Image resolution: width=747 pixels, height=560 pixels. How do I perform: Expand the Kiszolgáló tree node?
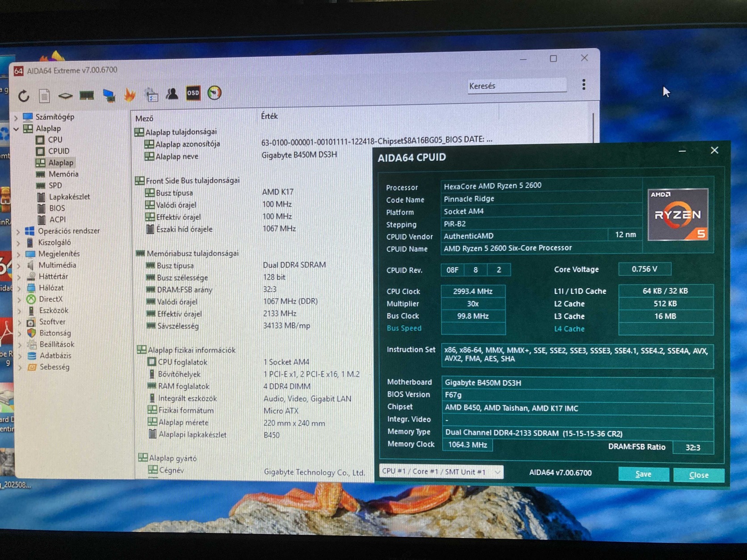tap(18, 243)
